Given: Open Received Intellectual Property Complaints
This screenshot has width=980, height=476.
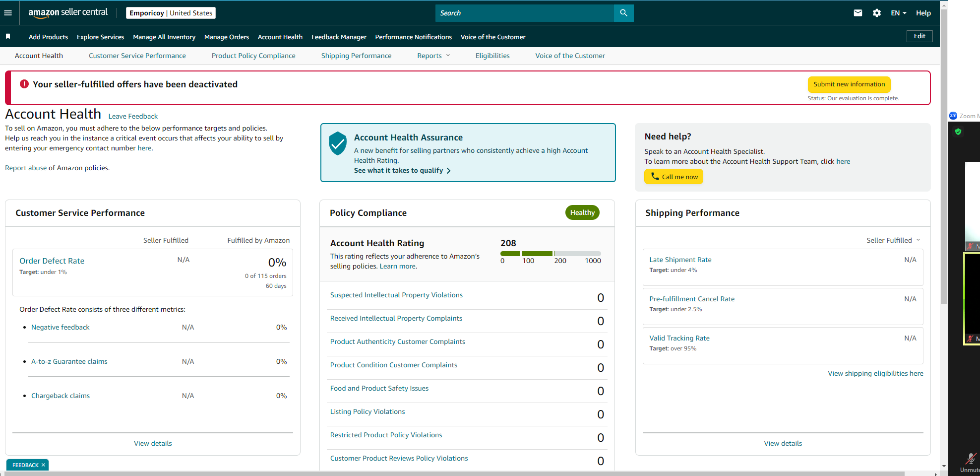Looking at the screenshot, I should (x=396, y=318).
